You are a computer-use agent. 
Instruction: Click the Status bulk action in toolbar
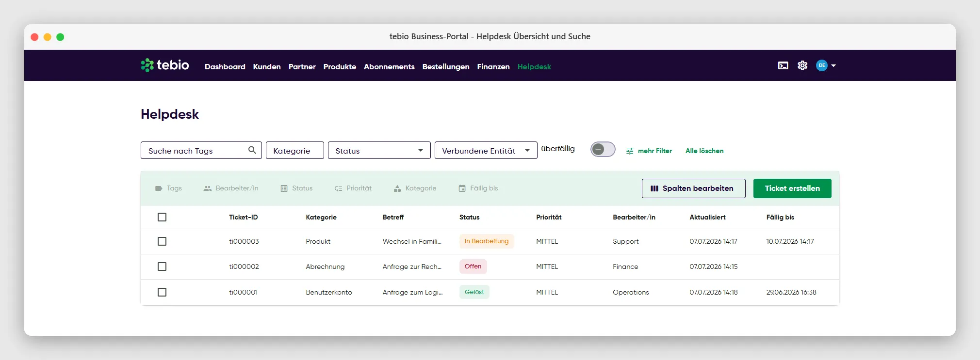[x=296, y=188]
